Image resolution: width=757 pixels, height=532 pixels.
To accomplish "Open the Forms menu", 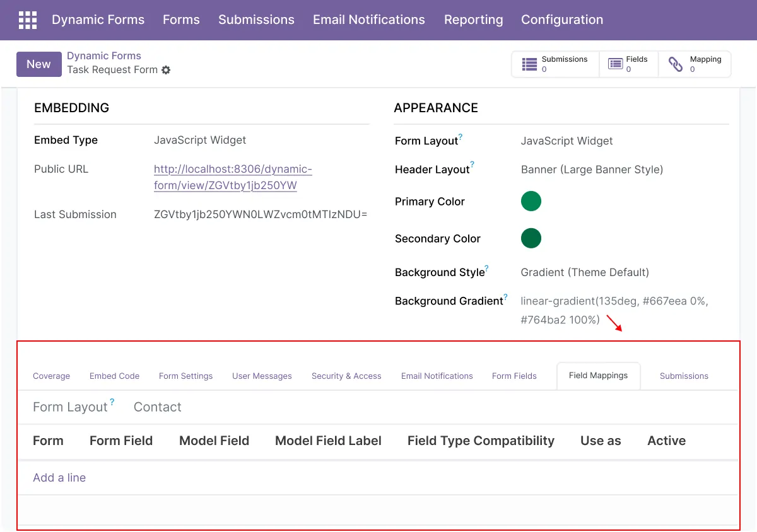I will 181,20.
